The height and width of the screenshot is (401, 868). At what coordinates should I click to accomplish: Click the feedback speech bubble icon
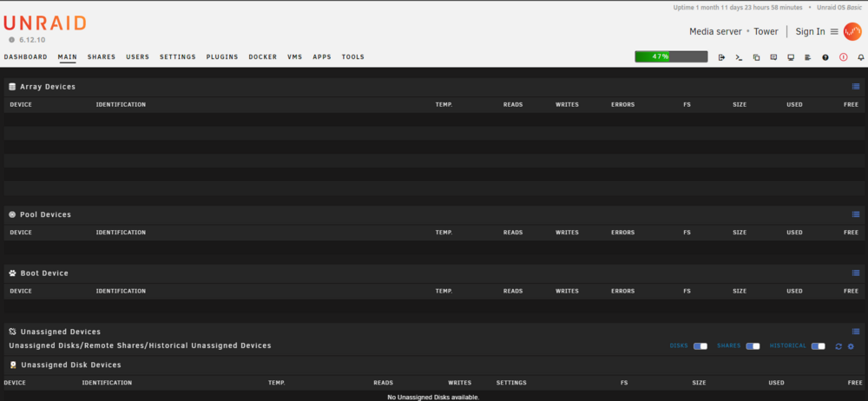pos(773,57)
